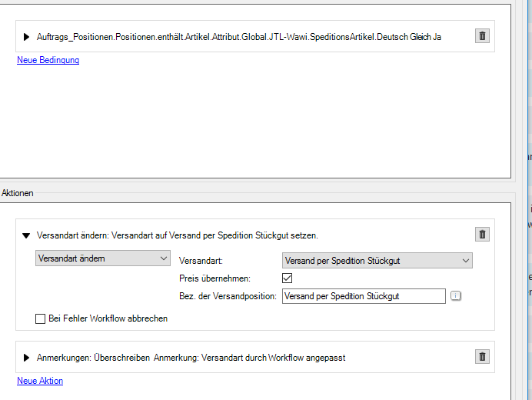Viewport: 532px width, 400px height.
Task: Open Versandart dropdown showing Versand per Spedition Stückgut
Action: pos(377,261)
